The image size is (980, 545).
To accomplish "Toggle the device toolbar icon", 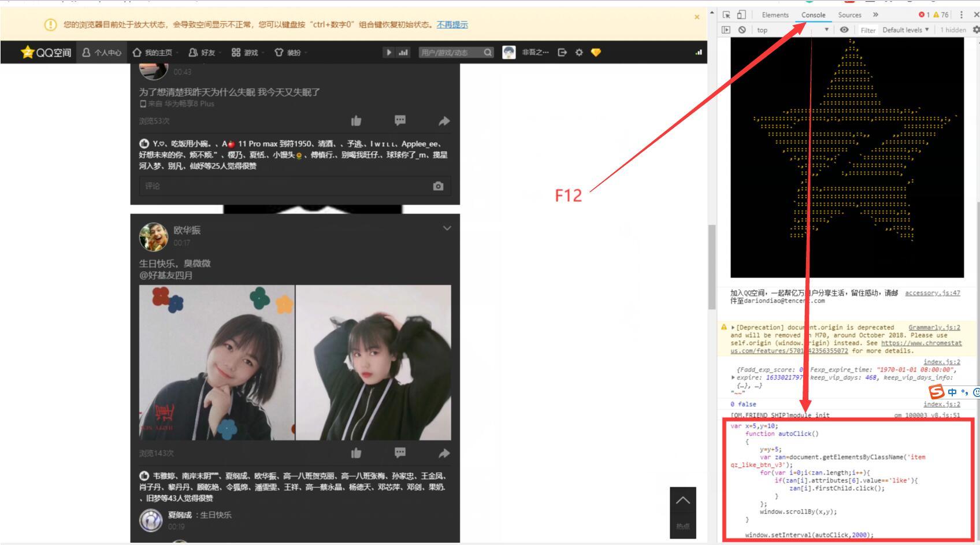I will click(x=741, y=15).
